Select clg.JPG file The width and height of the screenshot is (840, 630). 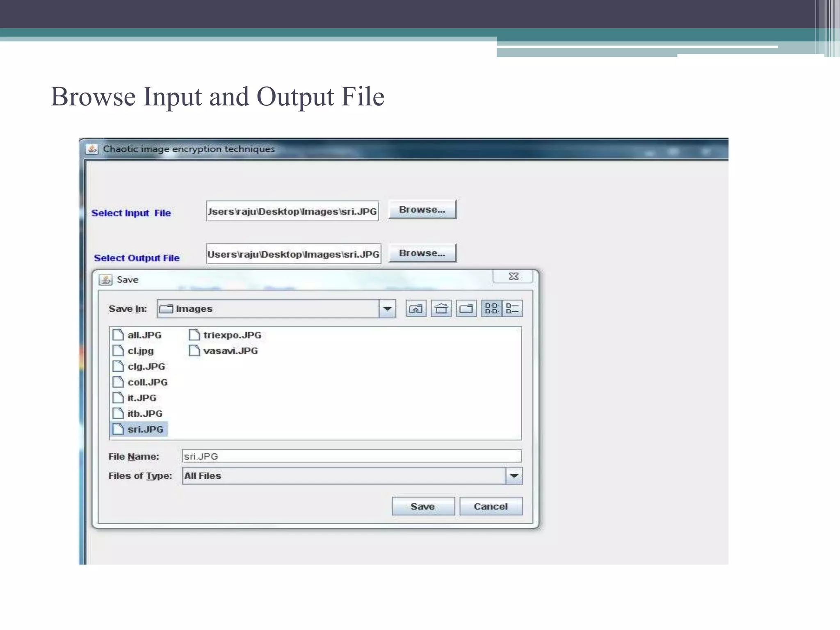(139, 366)
